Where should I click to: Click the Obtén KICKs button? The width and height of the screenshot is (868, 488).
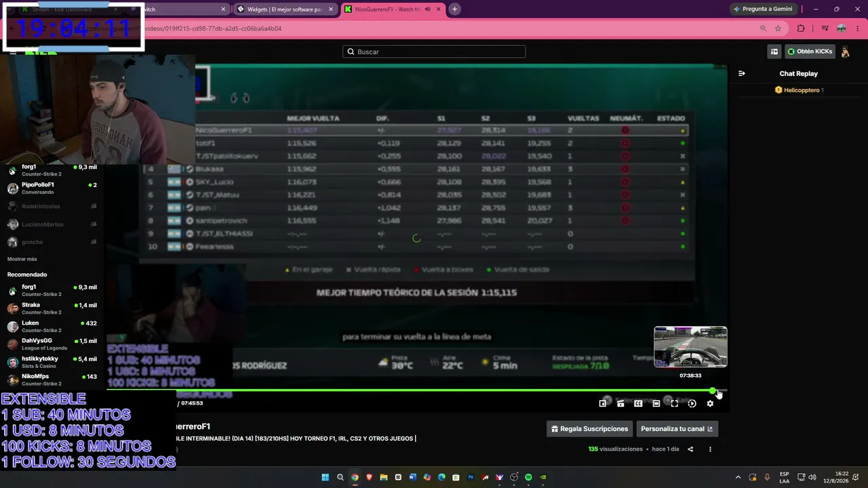(810, 52)
